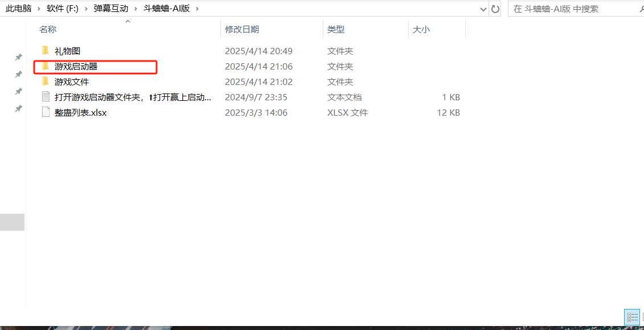Go to 弹幕互动 folder in breadcrumb
This screenshot has height=330, width=644.
[x=111, y=9]
